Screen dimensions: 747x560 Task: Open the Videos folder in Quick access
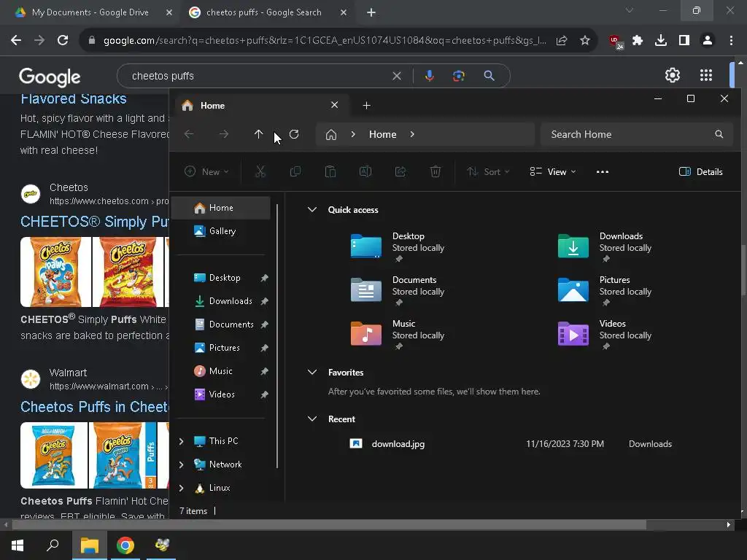[x=573, y=334]
